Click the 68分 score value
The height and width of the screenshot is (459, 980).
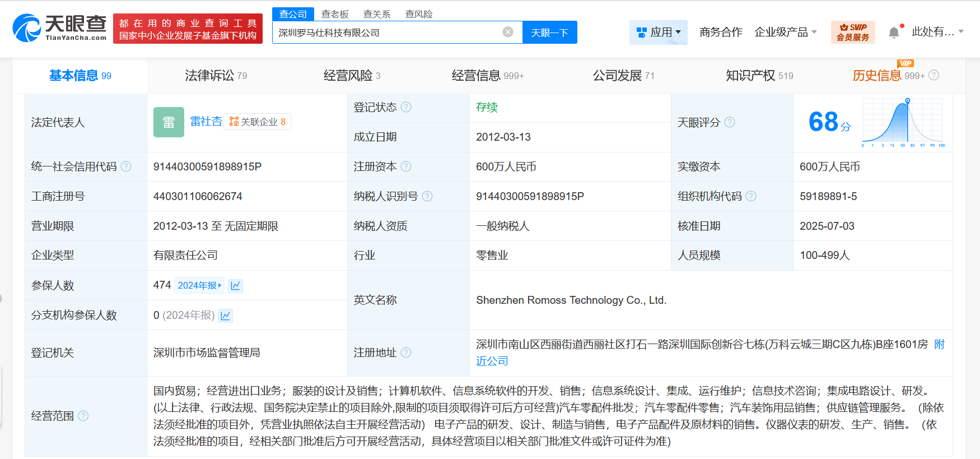829,122
